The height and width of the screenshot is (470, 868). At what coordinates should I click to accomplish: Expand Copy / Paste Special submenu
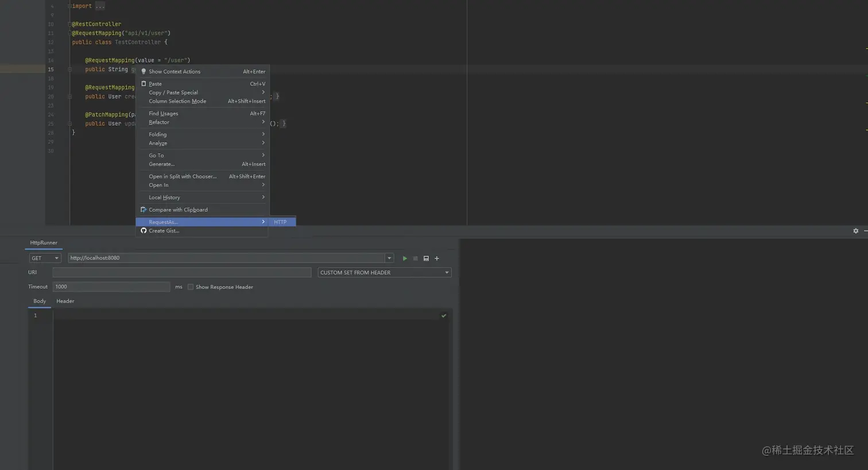pos(202,93)
